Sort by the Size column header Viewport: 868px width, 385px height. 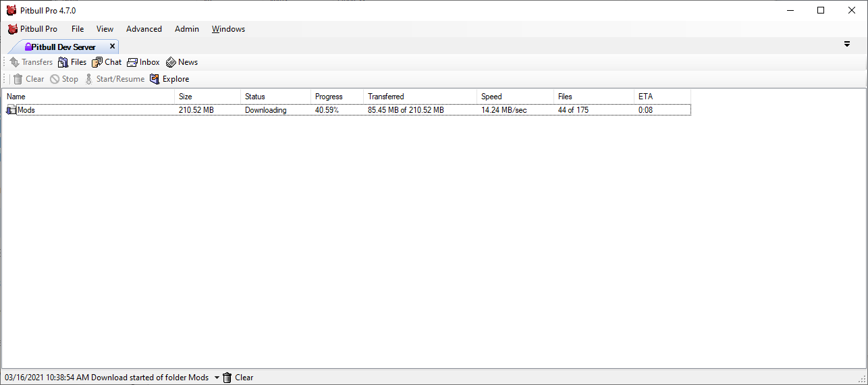click(x=207, y=97)
